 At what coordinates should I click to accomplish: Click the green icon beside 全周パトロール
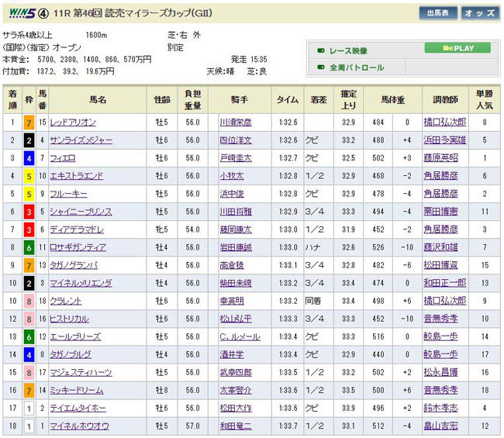(320, 68)
